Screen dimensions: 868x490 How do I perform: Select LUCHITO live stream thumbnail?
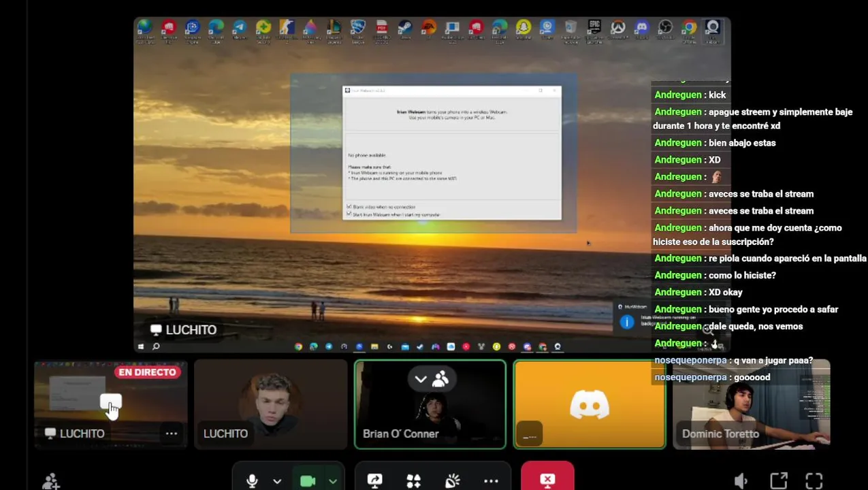pyautogui.click(x=110, y=405)
